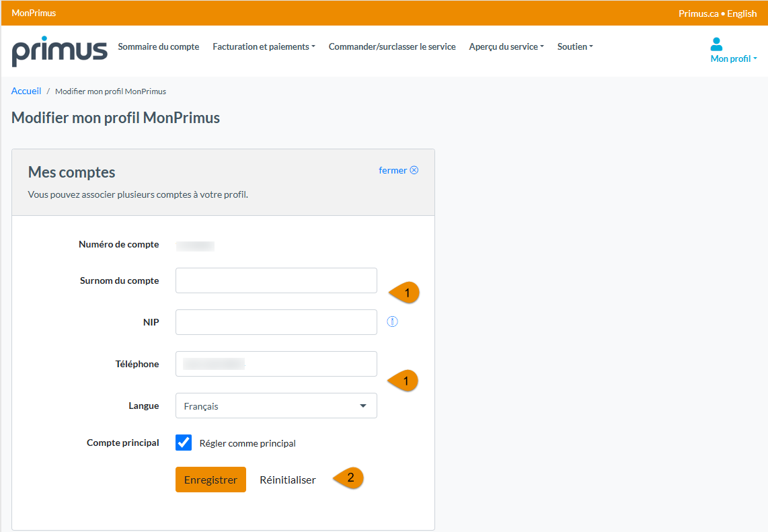Open the Mon profil dropdown
Image resolution: width=768 pixels, height=532 pixels.
click(x=734, y=59)
